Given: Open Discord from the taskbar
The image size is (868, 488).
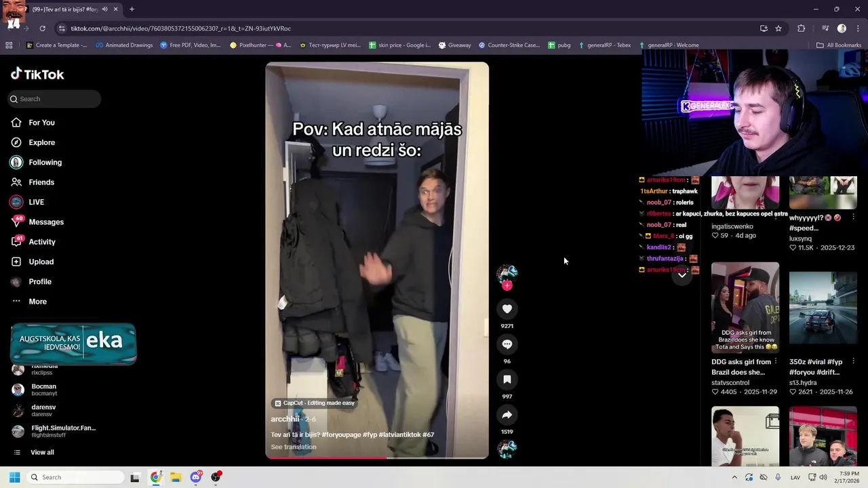Looking at the screenshot, I should (196, 477).
